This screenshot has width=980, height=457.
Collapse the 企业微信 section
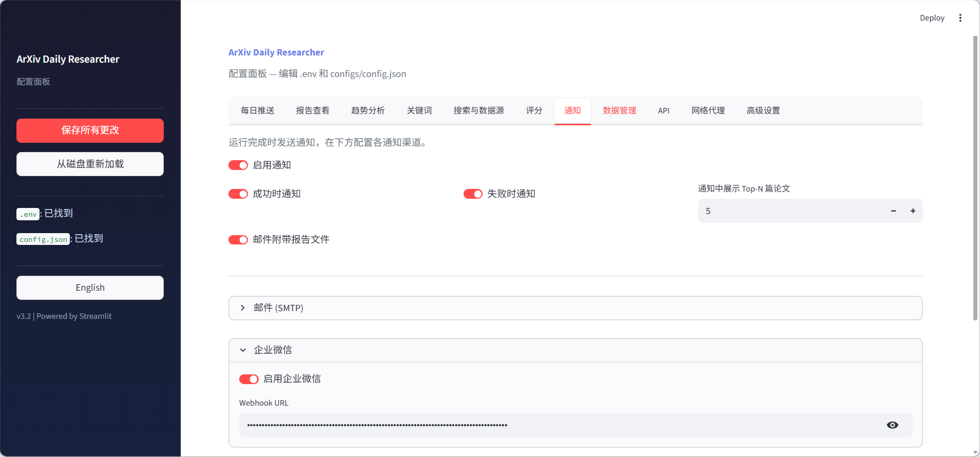(x=575, y=350)
